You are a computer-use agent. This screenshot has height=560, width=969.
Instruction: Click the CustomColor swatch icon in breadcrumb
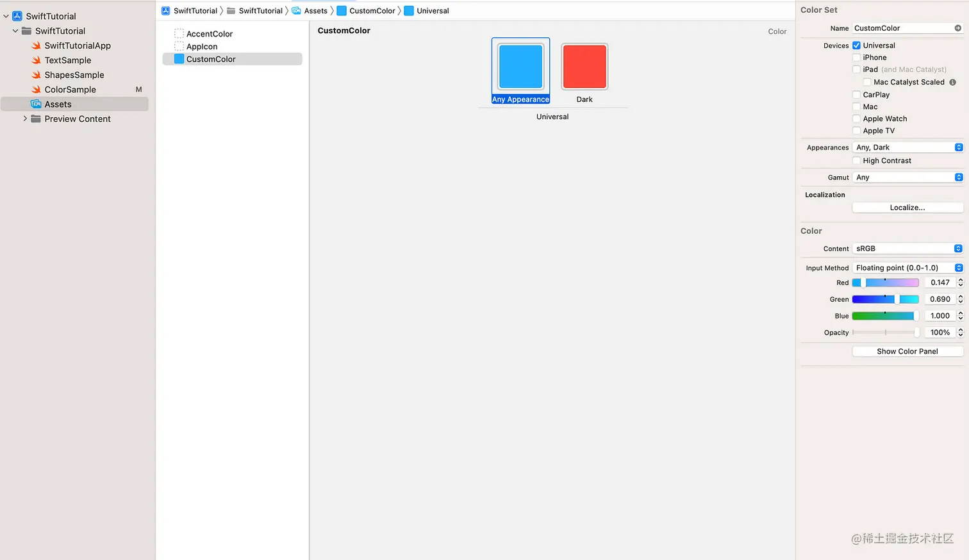point(342,11)
